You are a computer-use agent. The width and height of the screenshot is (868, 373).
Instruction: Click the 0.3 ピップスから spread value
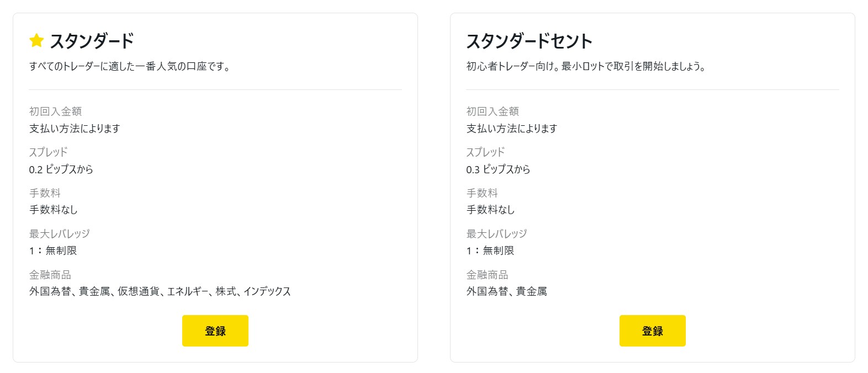(x=498, y=169)
